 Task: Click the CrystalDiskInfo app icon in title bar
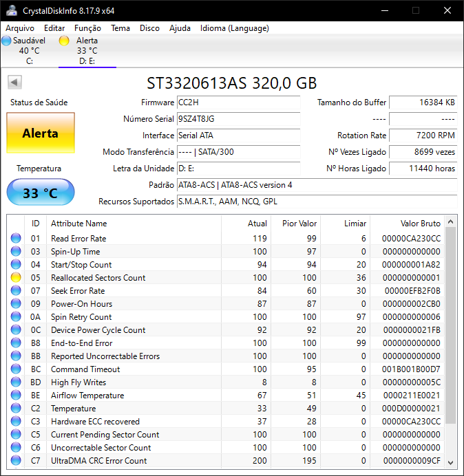[x=12, y=10]
